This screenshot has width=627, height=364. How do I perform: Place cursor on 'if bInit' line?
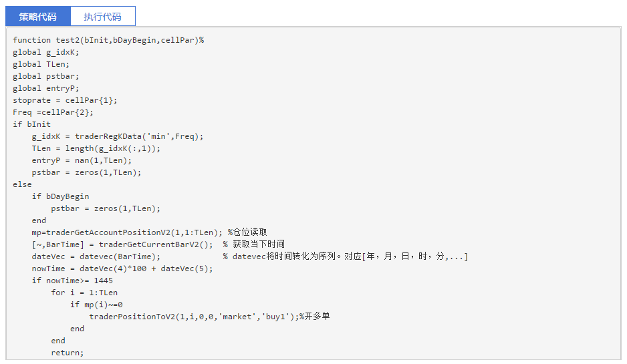(x=31, y=124)
